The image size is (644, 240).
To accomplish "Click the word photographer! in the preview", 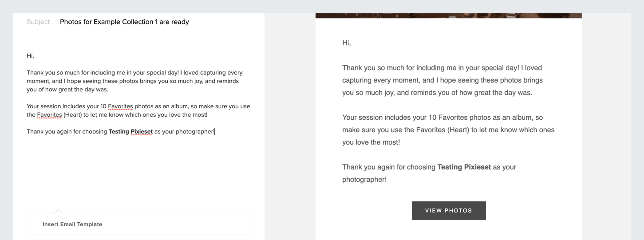I will [x=364, y=180].
